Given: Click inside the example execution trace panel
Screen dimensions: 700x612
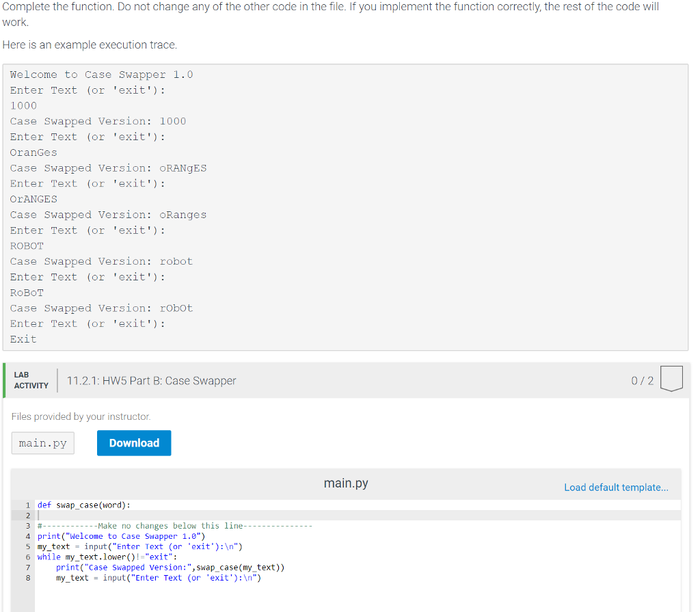Looking at the screenshot, I should 342,205.
